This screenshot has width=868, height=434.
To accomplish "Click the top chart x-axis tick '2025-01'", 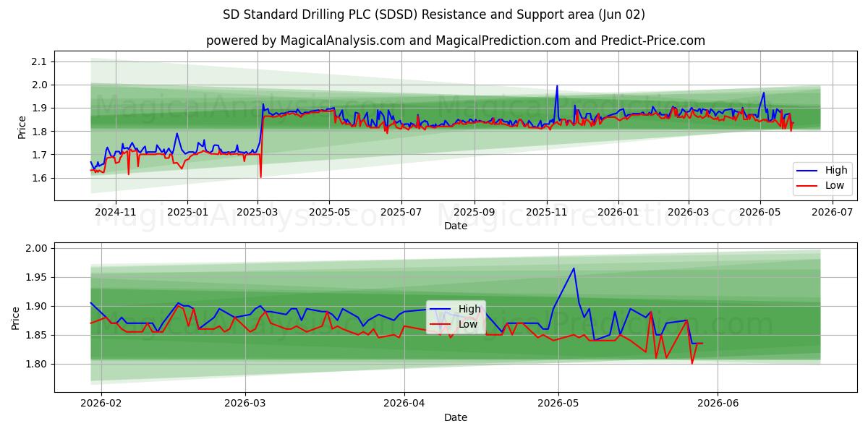I will click(x=187, y=212).
